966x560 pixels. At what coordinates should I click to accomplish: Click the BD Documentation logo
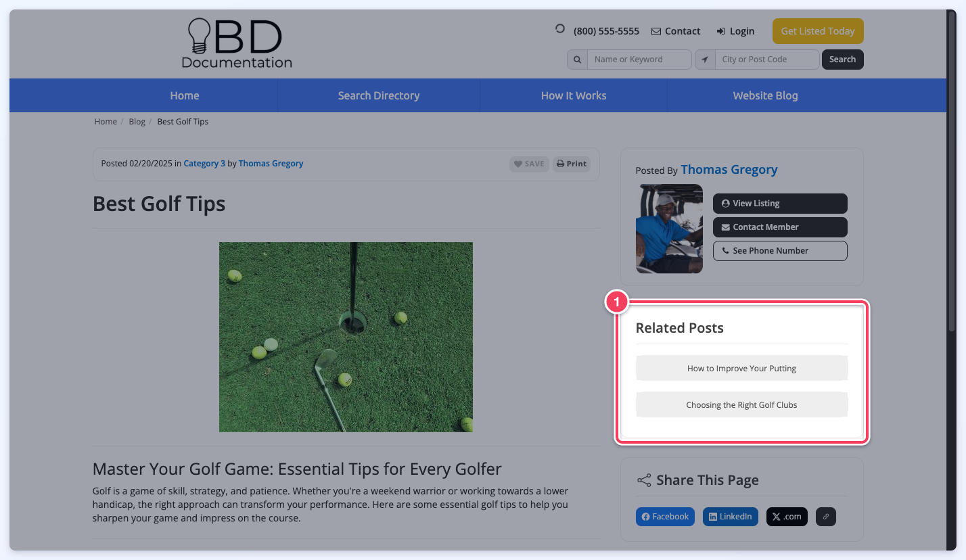click(237, 44)
